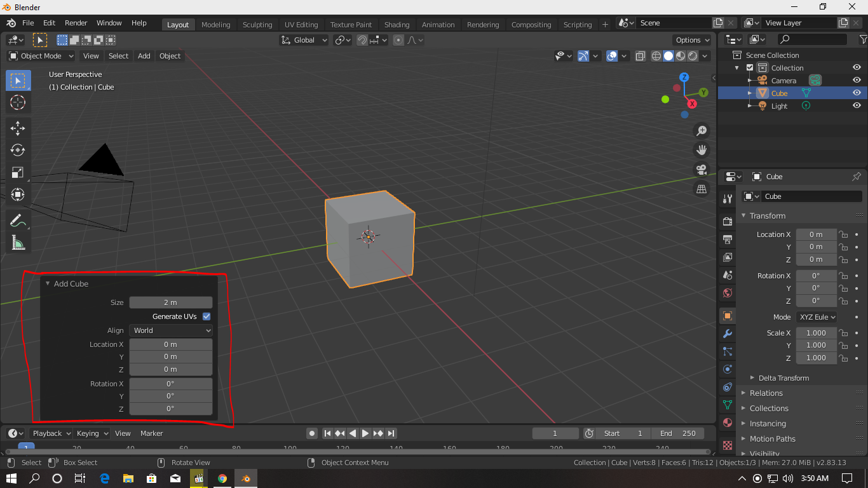Open the Global transform orientation dropdown

[x=304, y=40]
